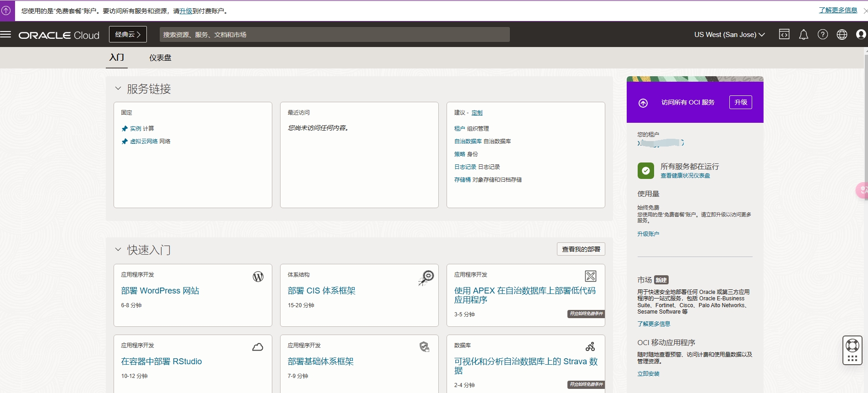Screen dimensions: 868x393
Task: Click the 查看我的部署 button
Action: click(581, 249)
